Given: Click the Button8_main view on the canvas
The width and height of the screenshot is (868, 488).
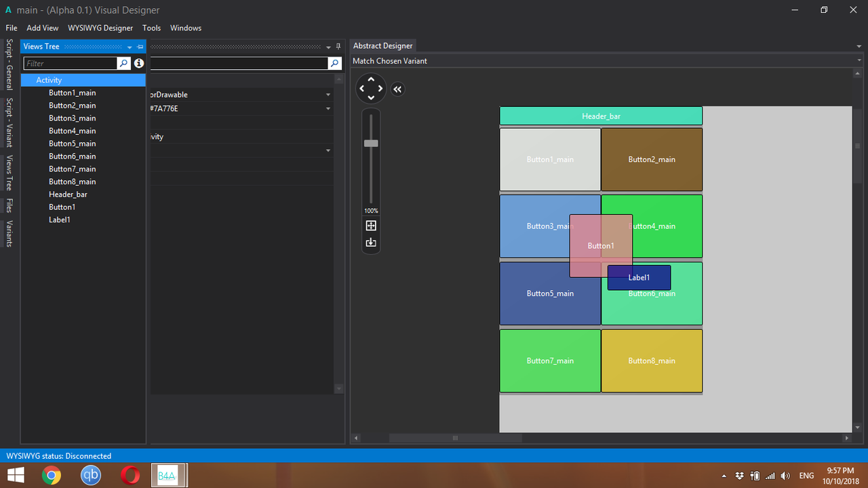Looking at the screenshot, I should (652, 361).
